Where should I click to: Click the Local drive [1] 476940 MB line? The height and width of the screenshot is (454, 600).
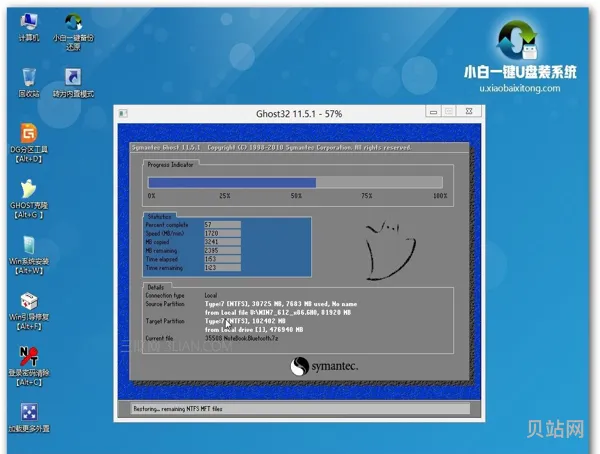tap(254, 330)
